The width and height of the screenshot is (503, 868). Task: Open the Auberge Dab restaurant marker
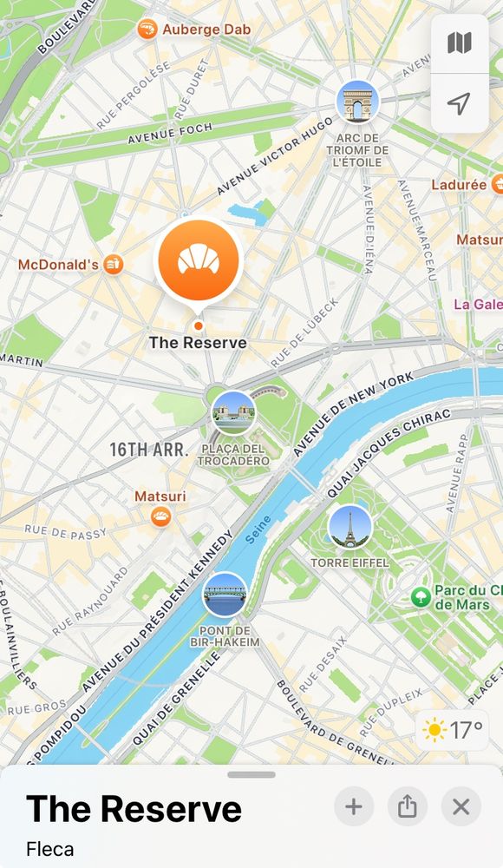pos(147,30)
